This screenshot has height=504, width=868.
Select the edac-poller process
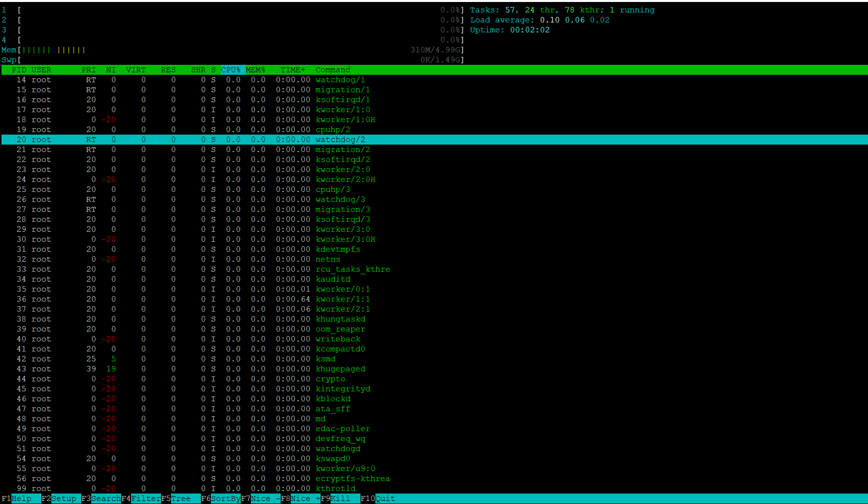[434, 429]
